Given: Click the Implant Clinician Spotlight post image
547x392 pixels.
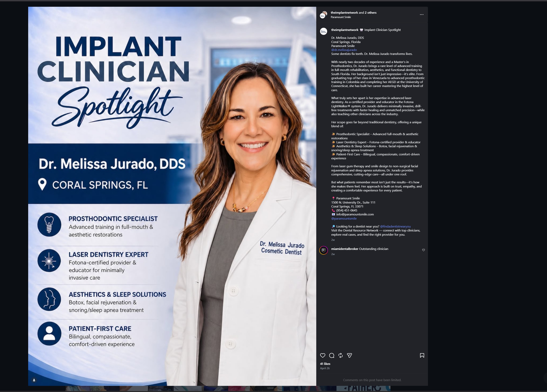Looking at the screenshot, I should (172, 196).
